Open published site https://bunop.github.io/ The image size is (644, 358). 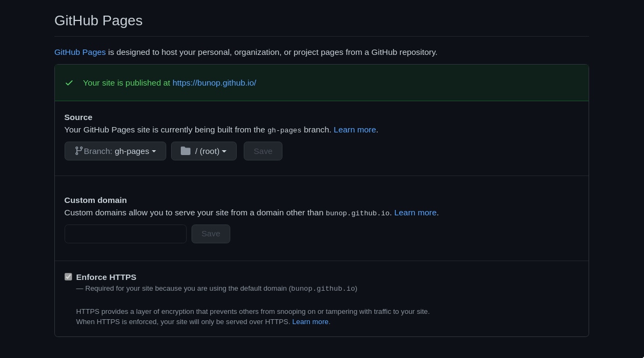(214, 82)
